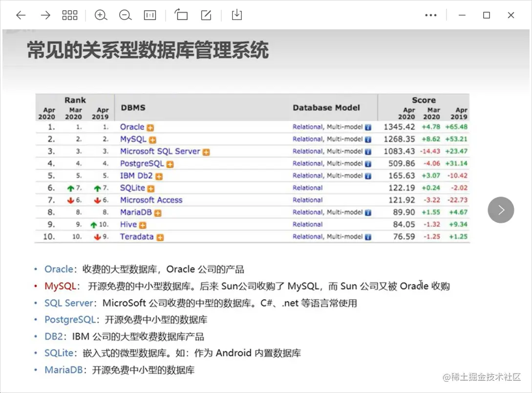
Task: Save the image with the download icon
Action: pos(237,15)
